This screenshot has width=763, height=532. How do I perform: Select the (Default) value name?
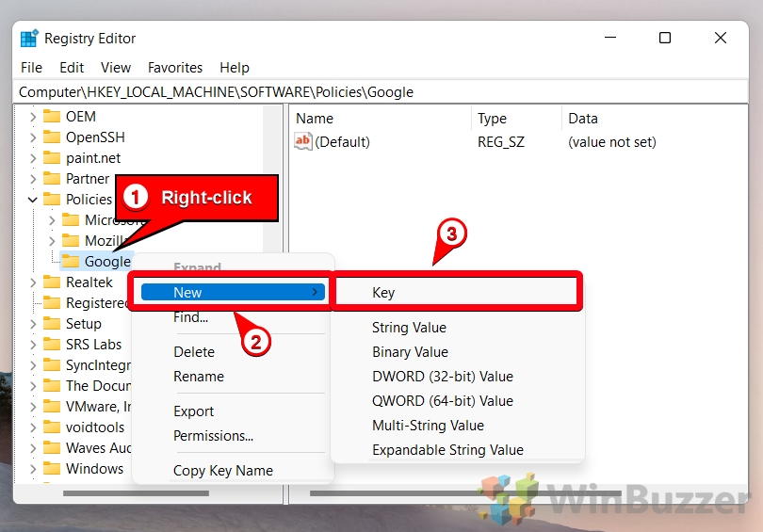(x=342, y=142)
